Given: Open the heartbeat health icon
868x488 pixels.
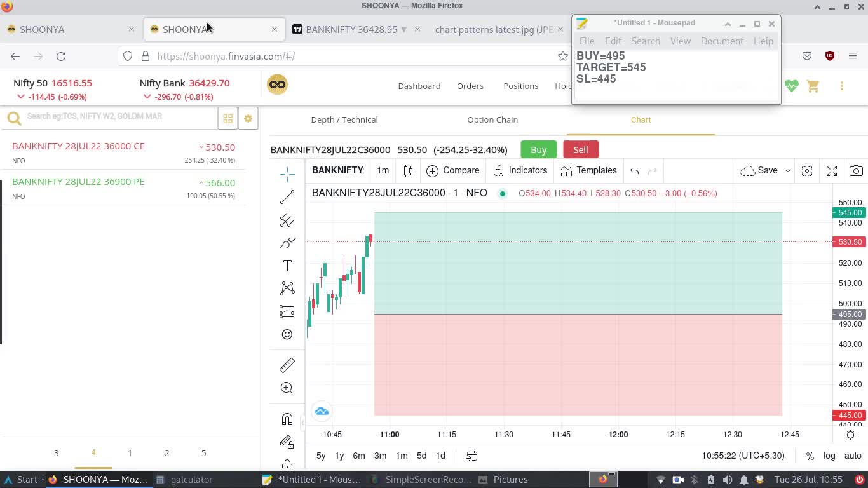Looking at the screenshot, I should pos(791,86).
